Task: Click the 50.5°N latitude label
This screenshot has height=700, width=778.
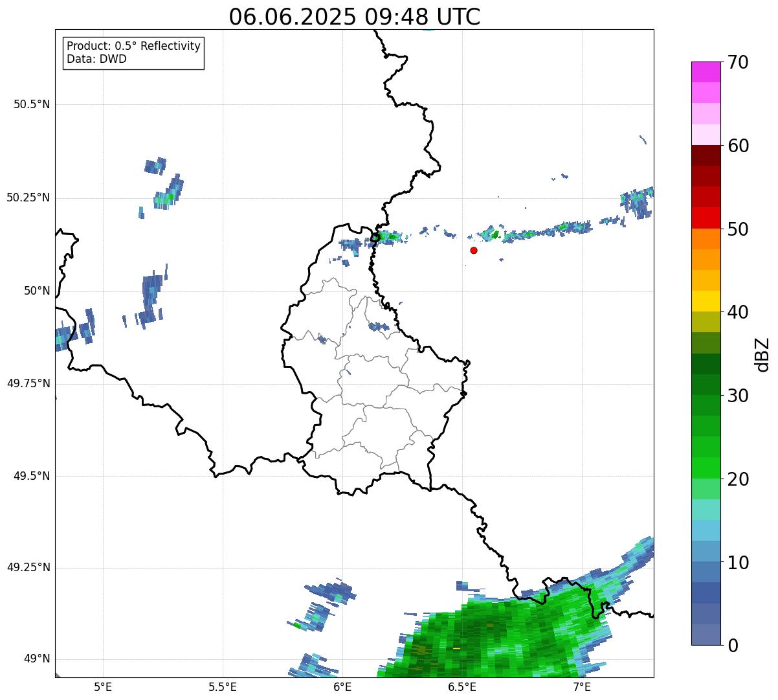Action: [32, 104]
